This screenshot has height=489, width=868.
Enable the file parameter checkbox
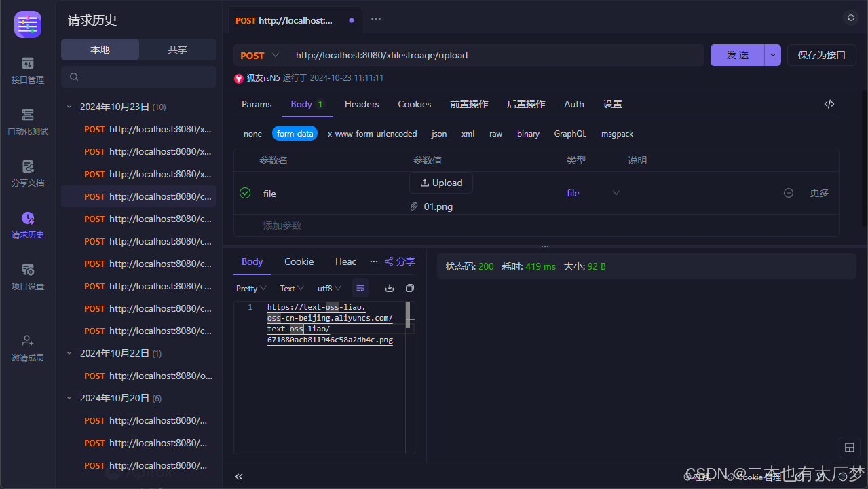[x=244, y=193]
